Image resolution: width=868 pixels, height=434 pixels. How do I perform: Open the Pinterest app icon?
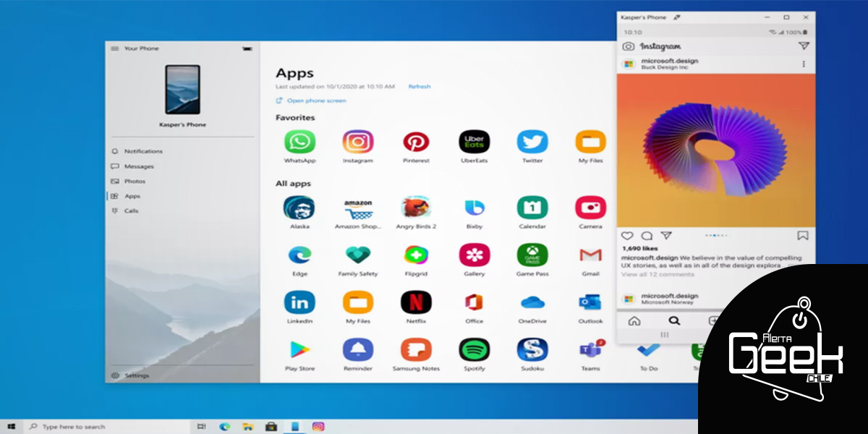pos(416,142)
